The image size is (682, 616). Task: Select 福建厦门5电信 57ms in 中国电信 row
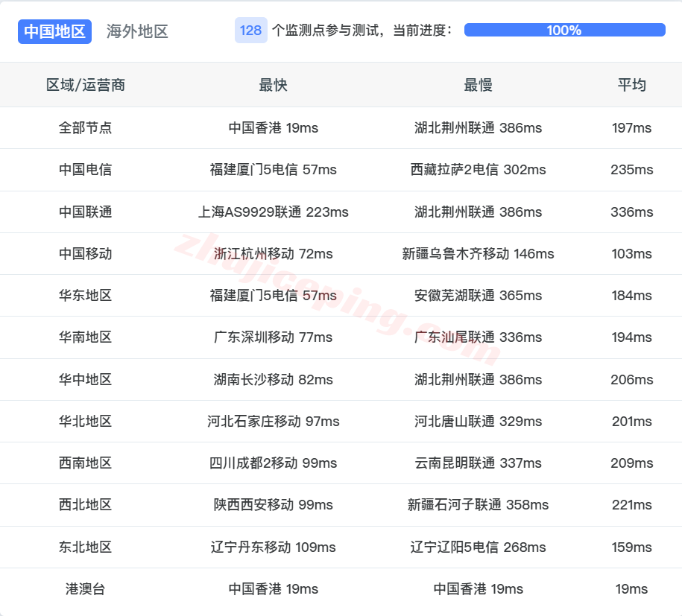[273, 170]
